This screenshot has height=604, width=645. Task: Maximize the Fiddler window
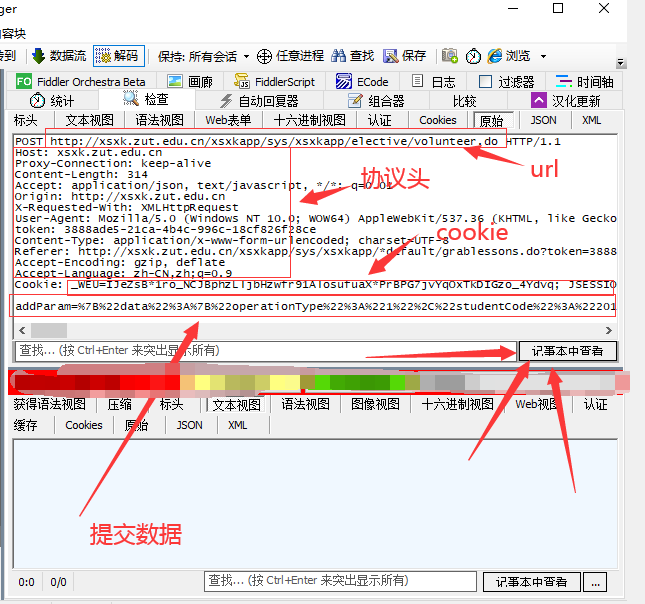558,8
